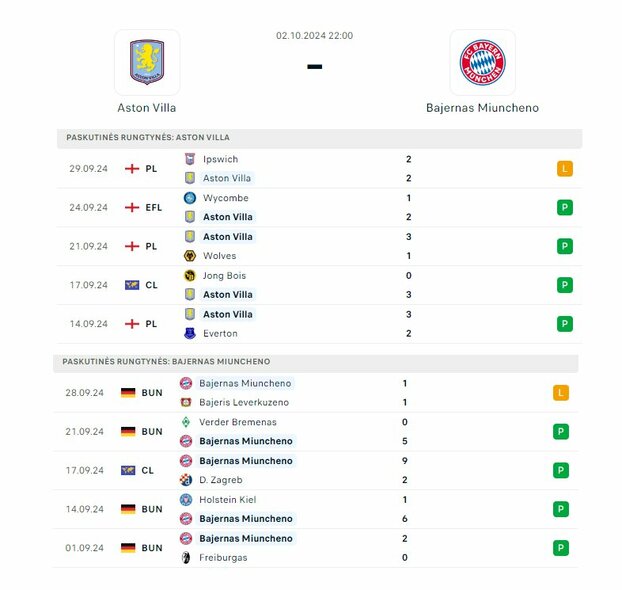Click the Aston Villa club crest
622x590 pixels.
pyautogui.click(x=147, y=62)
